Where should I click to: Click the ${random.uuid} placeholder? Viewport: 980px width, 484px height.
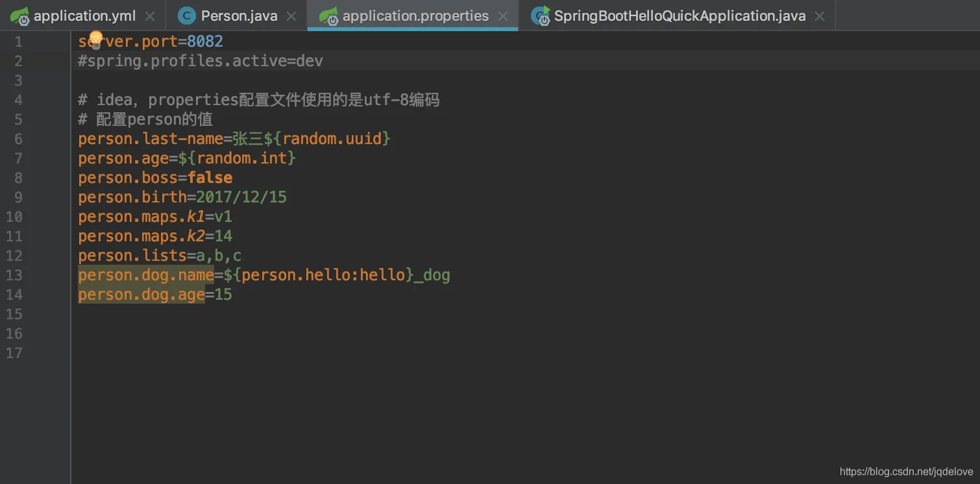point(327,139)
